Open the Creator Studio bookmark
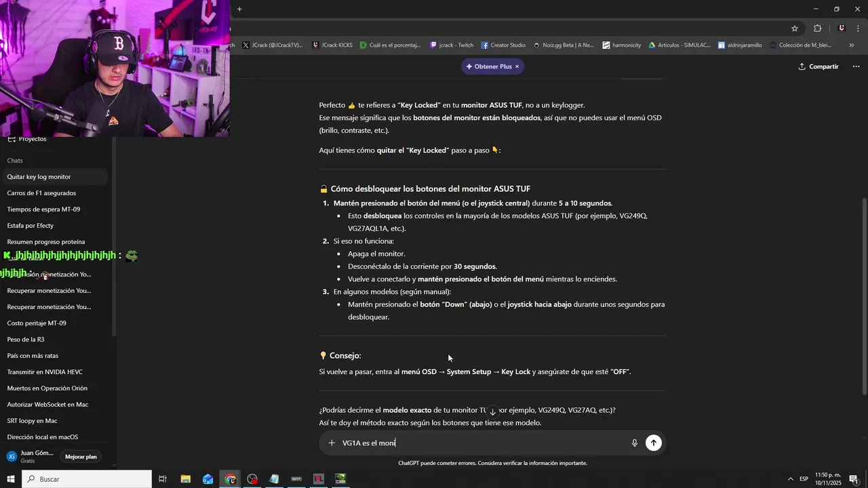The width and height of the screenshot is (868, 488). point(503,45)
